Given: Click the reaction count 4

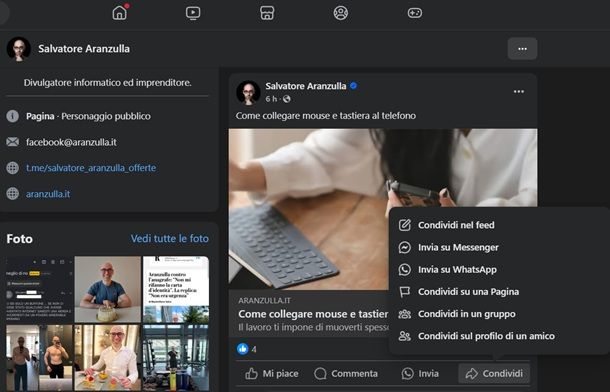Looking at the screenshot, I should [x=254, y=349].
